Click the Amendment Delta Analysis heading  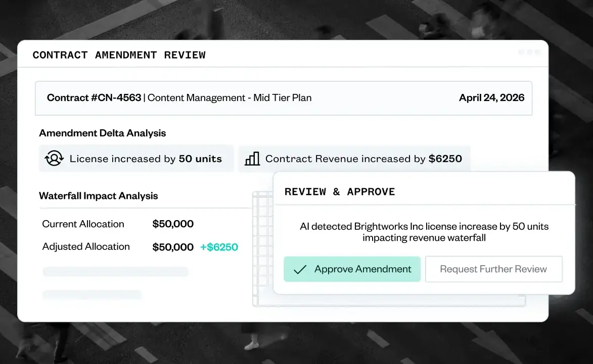[102, 133]
